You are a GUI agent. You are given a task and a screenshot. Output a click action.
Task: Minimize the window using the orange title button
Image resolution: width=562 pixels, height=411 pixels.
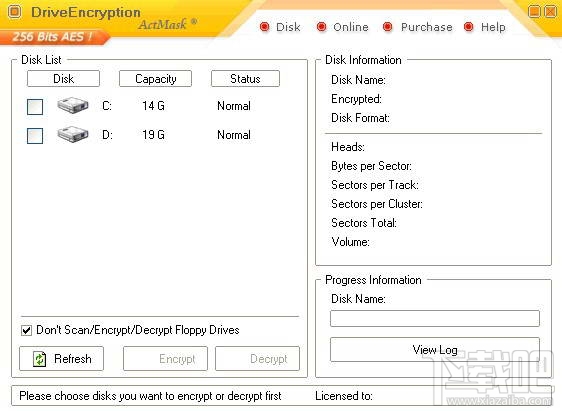coord(534,12)
